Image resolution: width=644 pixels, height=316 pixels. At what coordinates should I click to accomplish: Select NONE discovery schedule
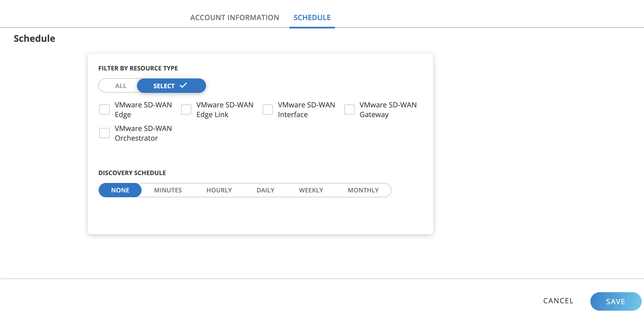120,190
